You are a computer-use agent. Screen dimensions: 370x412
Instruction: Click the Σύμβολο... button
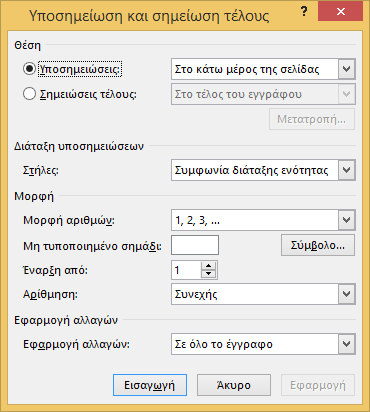[318, 245]
